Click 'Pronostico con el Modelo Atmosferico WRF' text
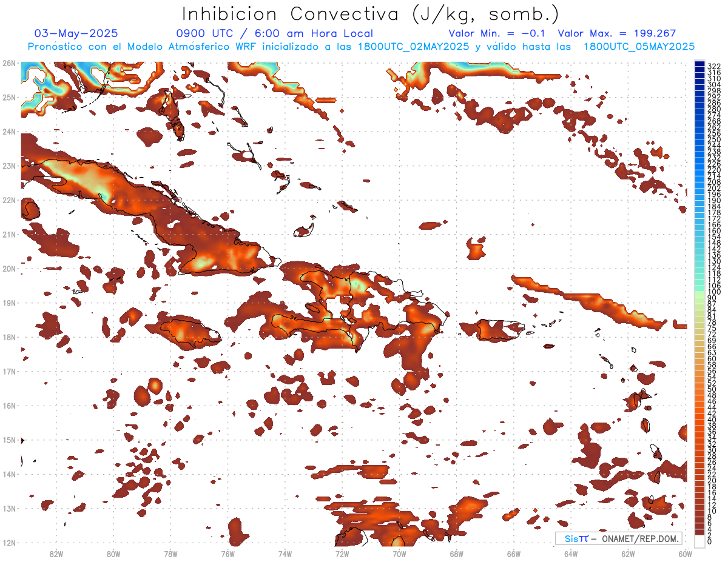This screenshot has height=562, width=728. point(142,47)
